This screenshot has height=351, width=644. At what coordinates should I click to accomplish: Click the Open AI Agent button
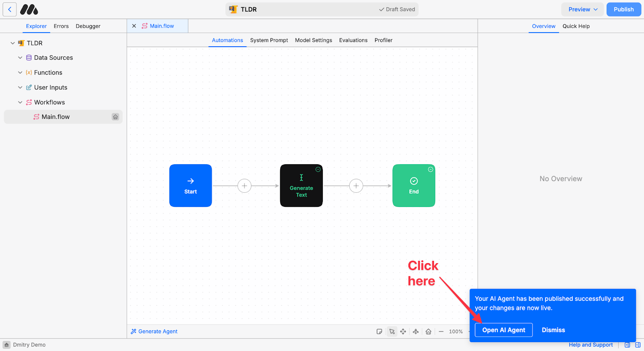tap(504, 330)
